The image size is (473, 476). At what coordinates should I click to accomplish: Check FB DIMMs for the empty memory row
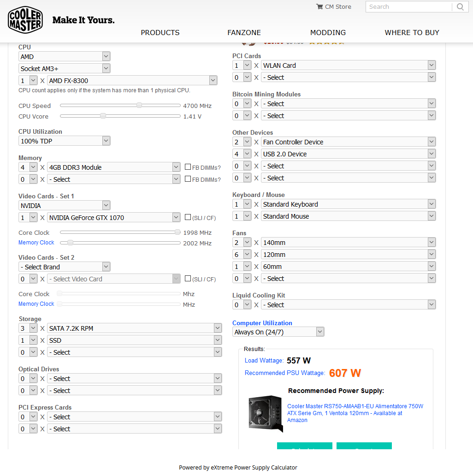coord(188,179)
